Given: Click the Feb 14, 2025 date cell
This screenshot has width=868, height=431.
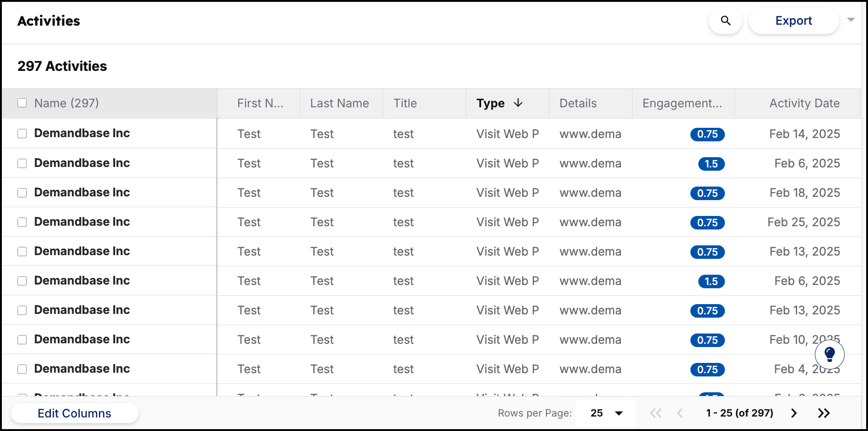Looking at the screenshot, I should coord(805,134).
